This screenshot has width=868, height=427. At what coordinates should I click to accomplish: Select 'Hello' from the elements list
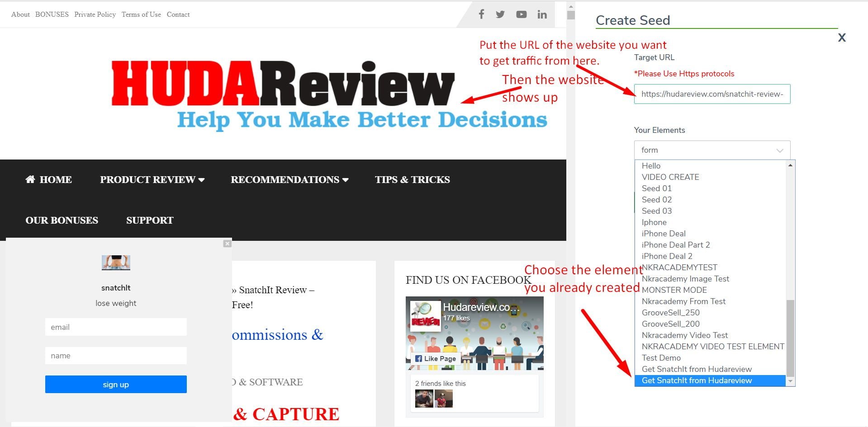[710, 166]
